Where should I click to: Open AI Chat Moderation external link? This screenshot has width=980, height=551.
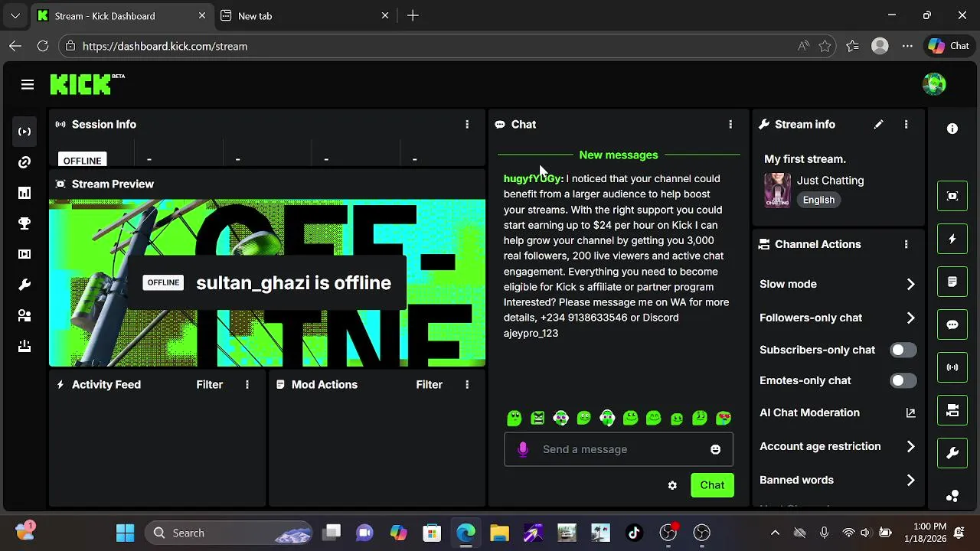tap(910, 412)
